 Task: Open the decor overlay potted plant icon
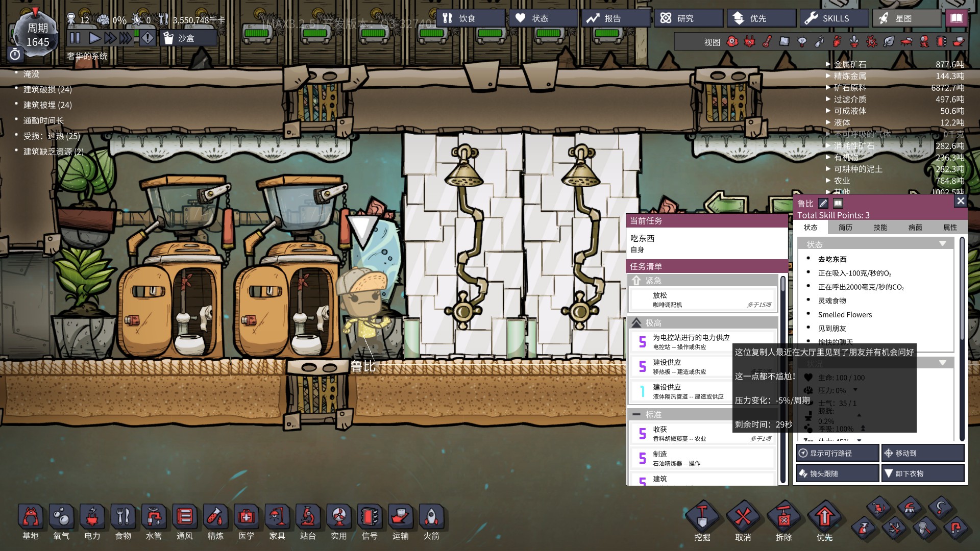coord(854,42)
